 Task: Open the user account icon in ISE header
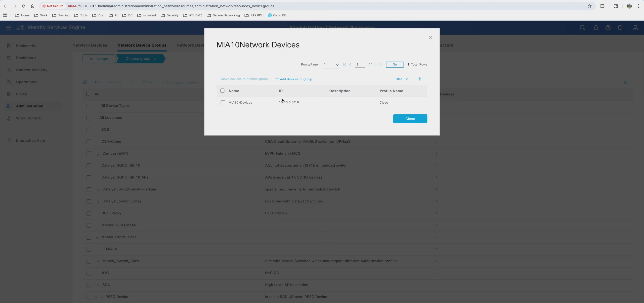point(635,27)
